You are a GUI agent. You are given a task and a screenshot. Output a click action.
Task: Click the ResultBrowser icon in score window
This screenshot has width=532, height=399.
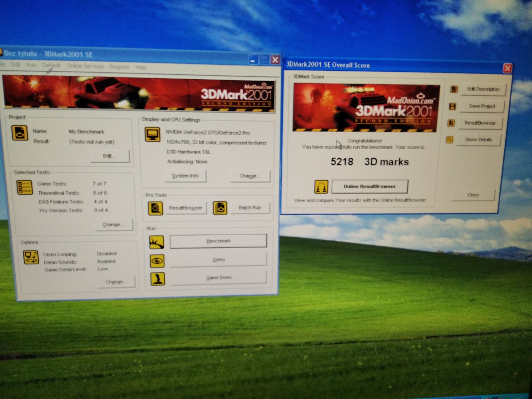coord(451,123)
